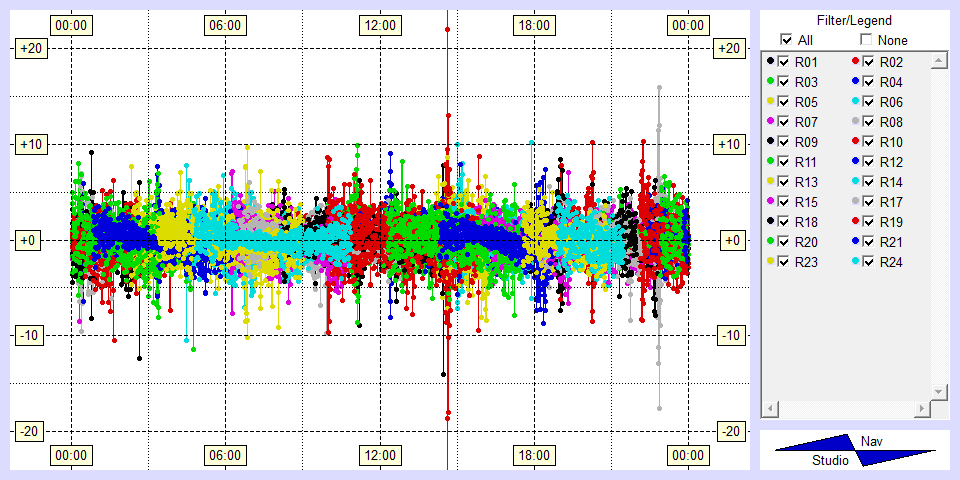960x480 pixels.
Task: Check the All filter checkbox
Action: point(786,40)
